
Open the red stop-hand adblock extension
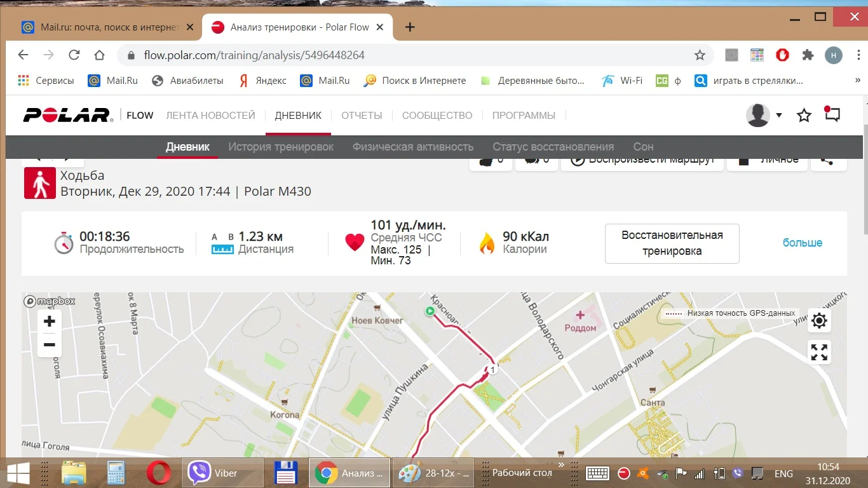[x=782, y=55]
